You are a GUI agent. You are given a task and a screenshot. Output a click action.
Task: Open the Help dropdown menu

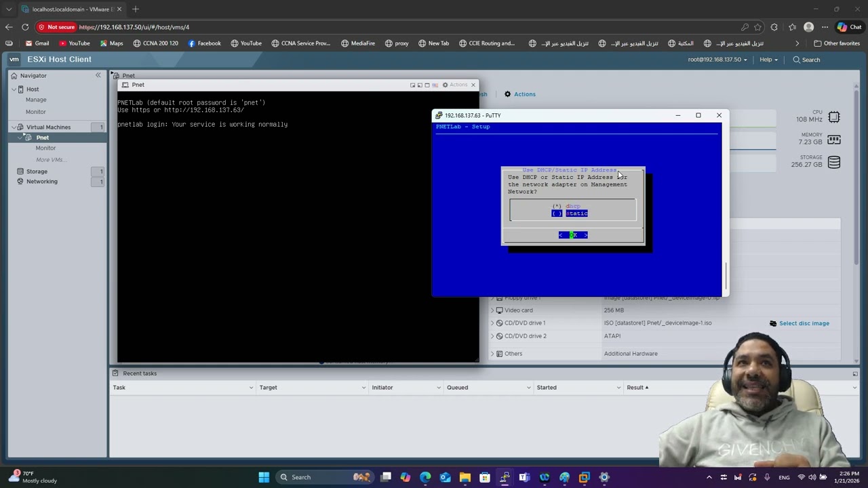point(768,60)
